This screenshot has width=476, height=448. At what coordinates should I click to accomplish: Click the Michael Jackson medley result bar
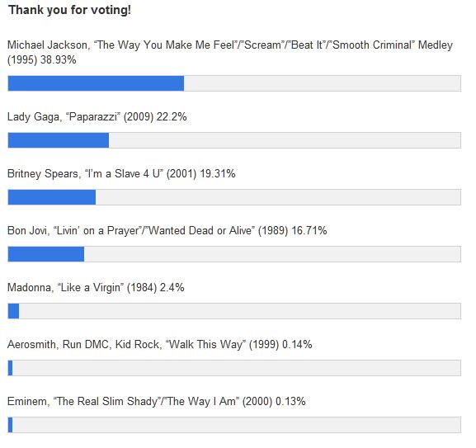[234, 83]
